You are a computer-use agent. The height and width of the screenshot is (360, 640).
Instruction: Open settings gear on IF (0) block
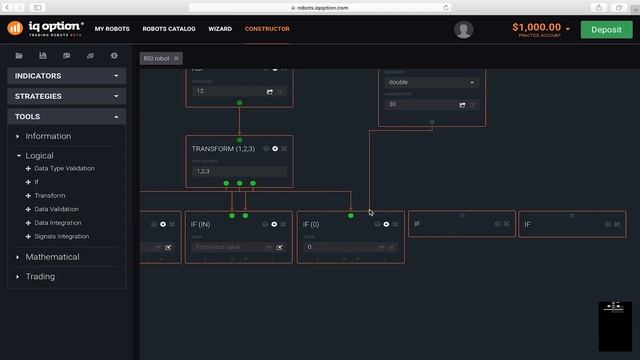[386, 224]
